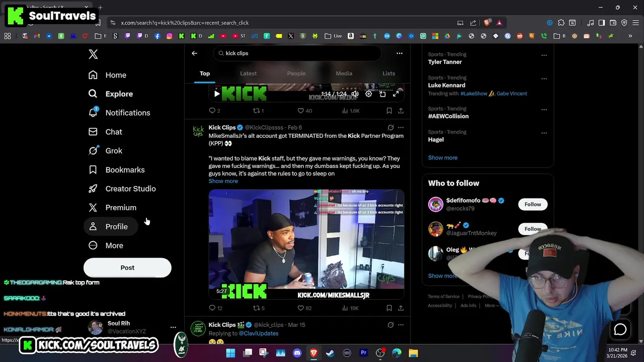Go back with the arrow beside search
644x362 pixels.
tap(194, 53)
